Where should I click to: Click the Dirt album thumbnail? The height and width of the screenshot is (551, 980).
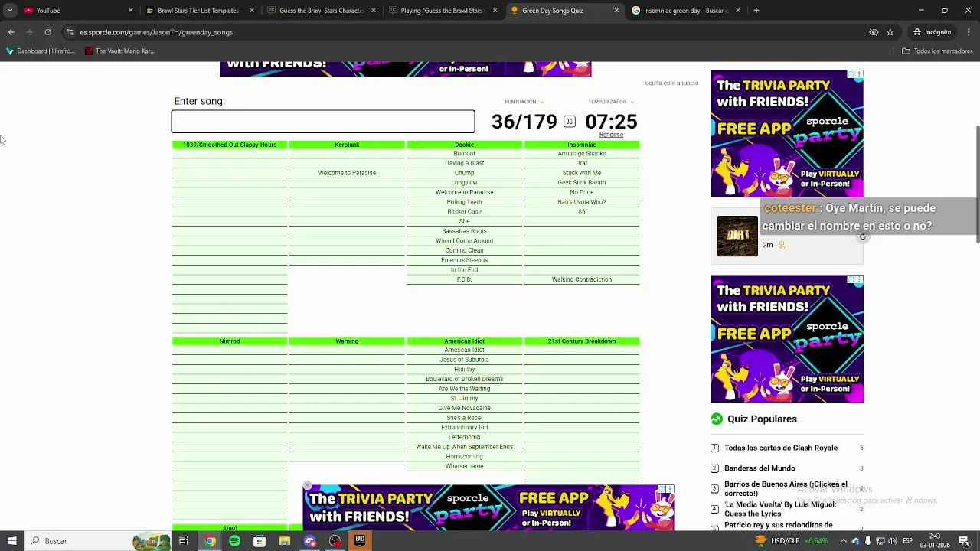[737, 236]
